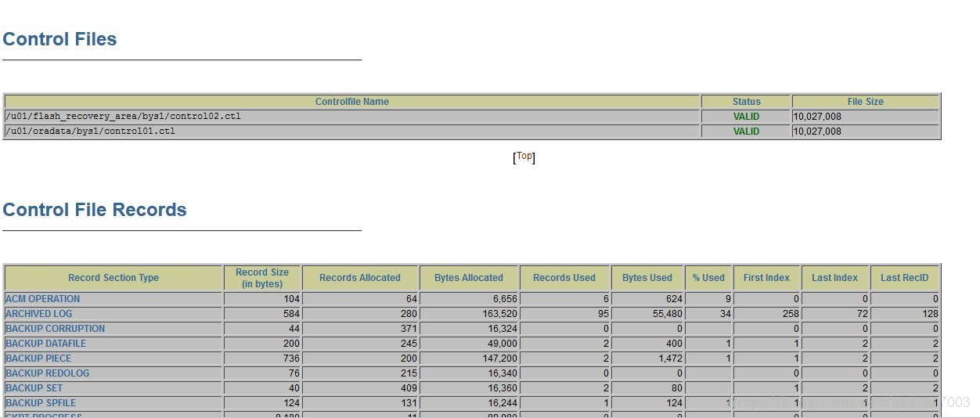Viewport: 980px width, 418px height.
Task: Click ARCHIVED LOG bytes allocated 163,520
Action: pyautogui.click(x=498, y=314)
